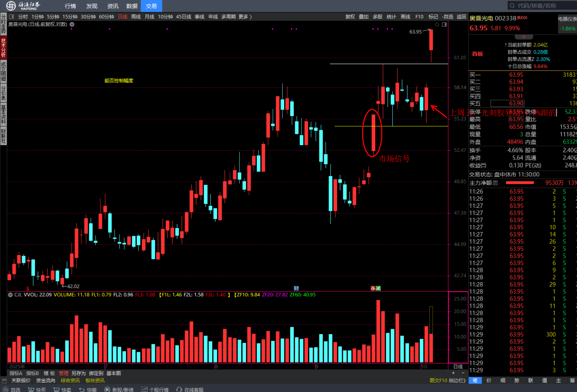Click the 自选 star icon at bottom
The width and height of the screenshot is (577, 392).
[x=6, y=389]
